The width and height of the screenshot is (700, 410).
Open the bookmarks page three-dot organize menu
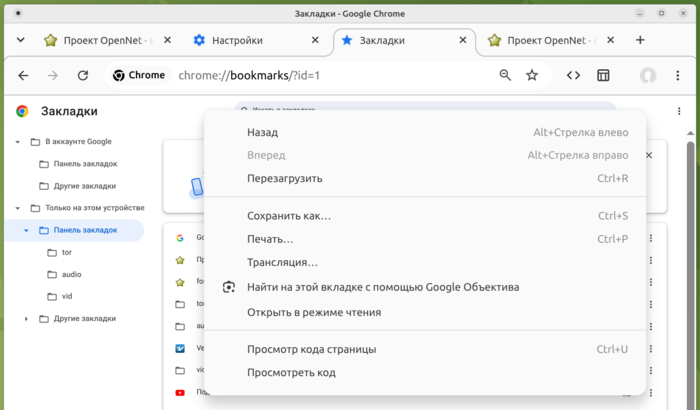(x=679, y=111)
